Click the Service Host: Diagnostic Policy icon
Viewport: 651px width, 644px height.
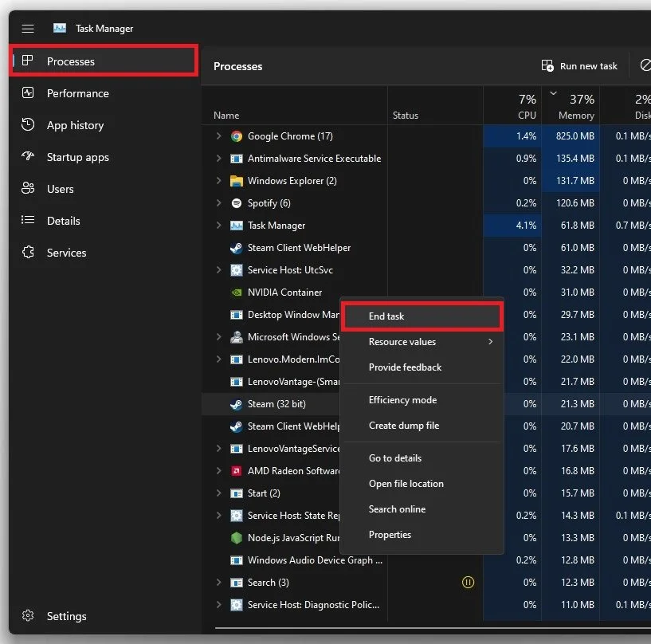tap(237, 605)
